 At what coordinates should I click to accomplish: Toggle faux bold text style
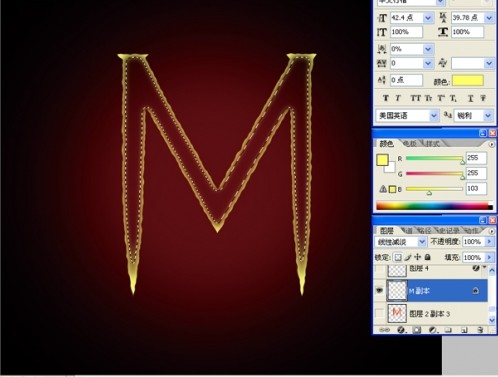point(386,98)
